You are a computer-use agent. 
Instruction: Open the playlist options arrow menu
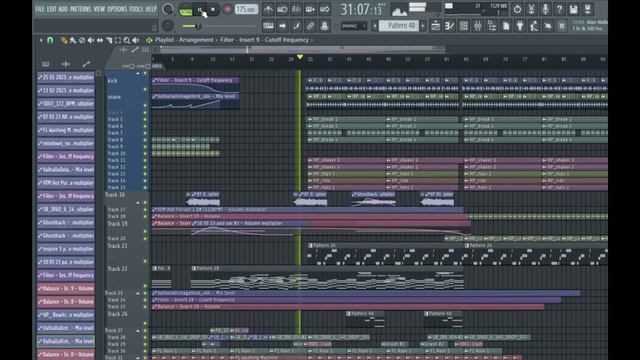[x=41, y=40]
